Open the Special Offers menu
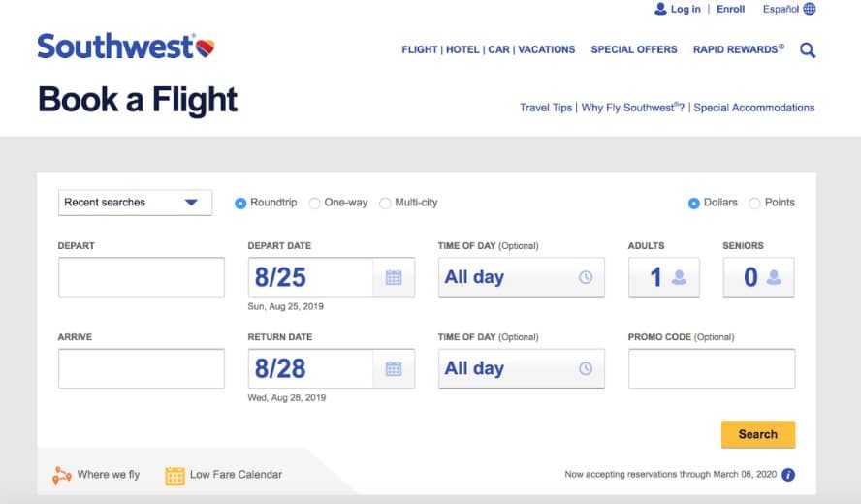The height and width of the screenshot is (504, 861). tap(634, 49)
